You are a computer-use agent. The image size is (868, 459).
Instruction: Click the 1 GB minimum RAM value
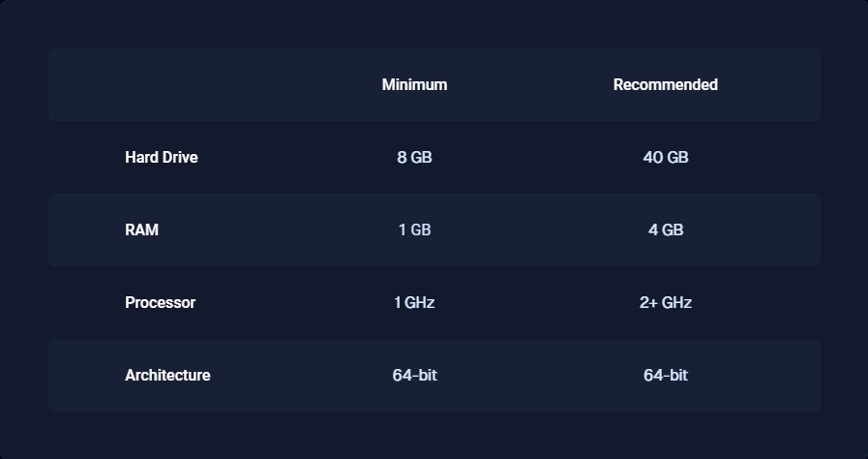414,229
